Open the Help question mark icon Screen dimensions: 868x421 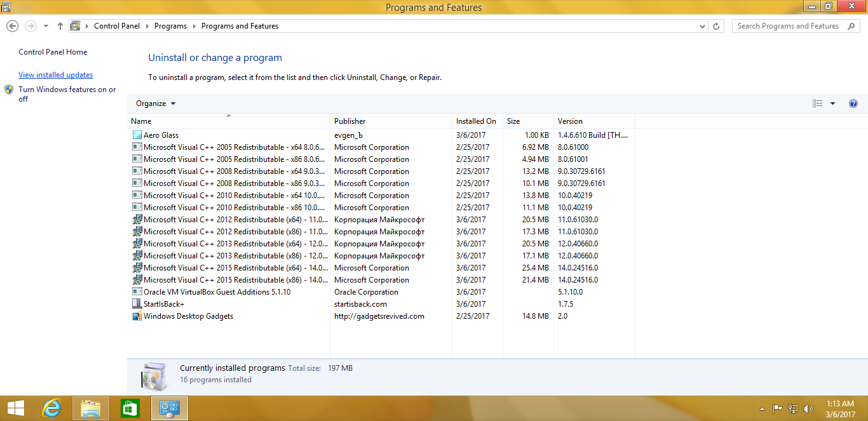pyautogui.click(x=853, y=104)
